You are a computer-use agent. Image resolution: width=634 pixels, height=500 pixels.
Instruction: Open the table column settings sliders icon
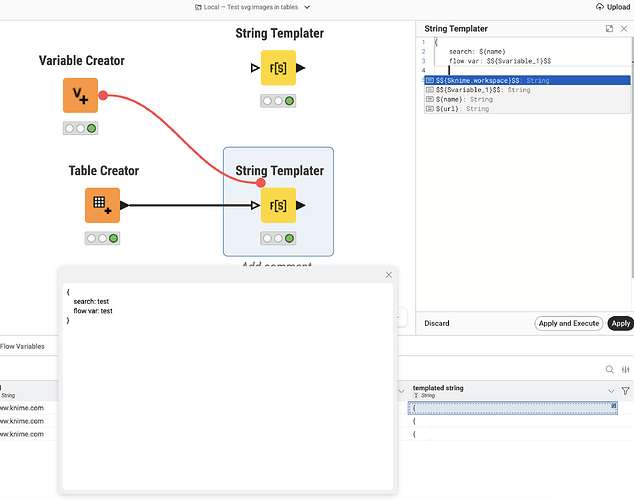coord(625,369)
